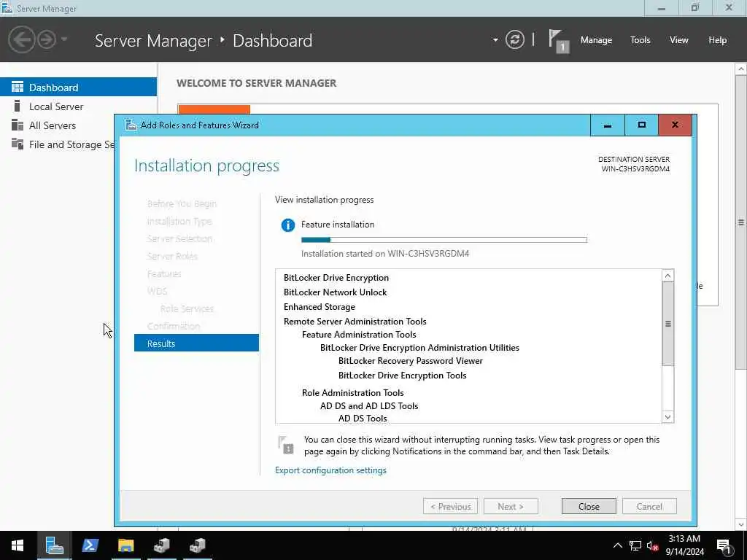Click the Previous button in the wizard

click(450, 506)
